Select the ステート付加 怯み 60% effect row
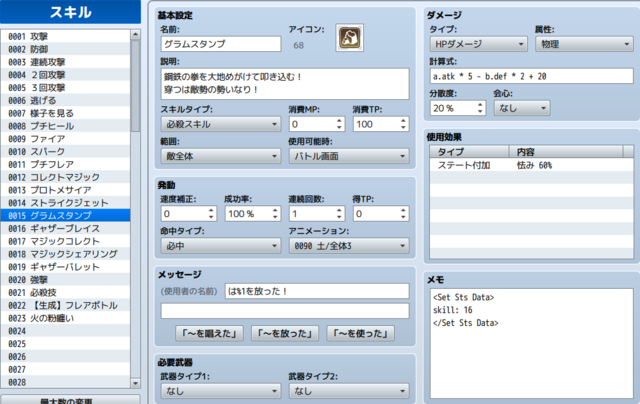 click(531, 165)
